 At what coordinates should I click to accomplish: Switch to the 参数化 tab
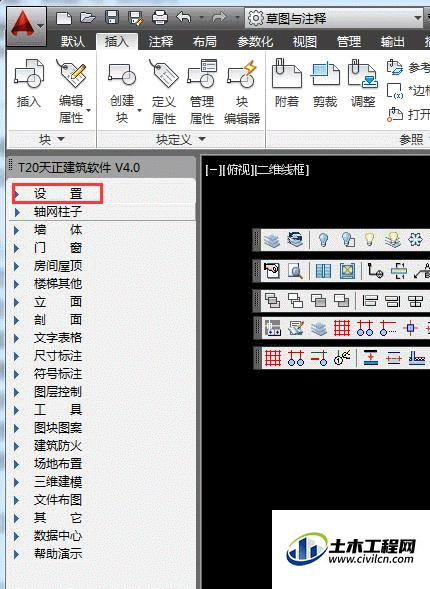coord(255,41)
